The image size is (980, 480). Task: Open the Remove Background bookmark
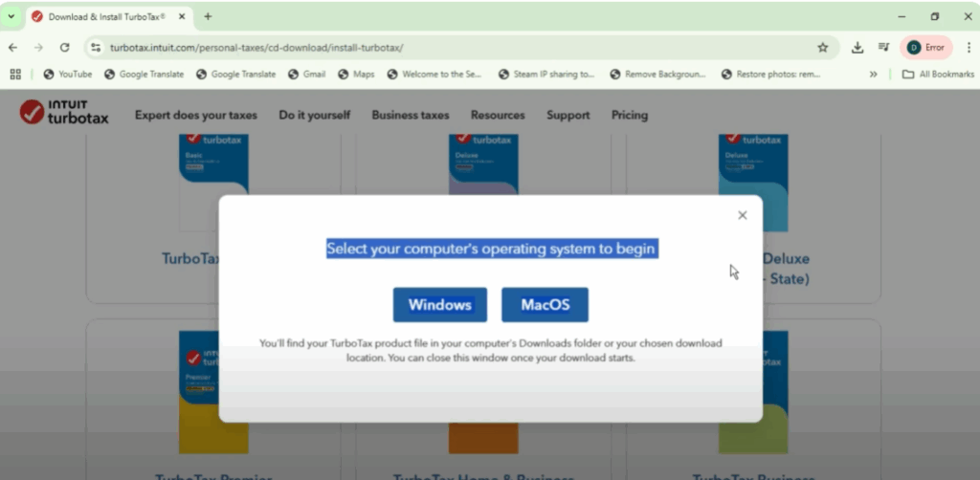coord(657,74)
